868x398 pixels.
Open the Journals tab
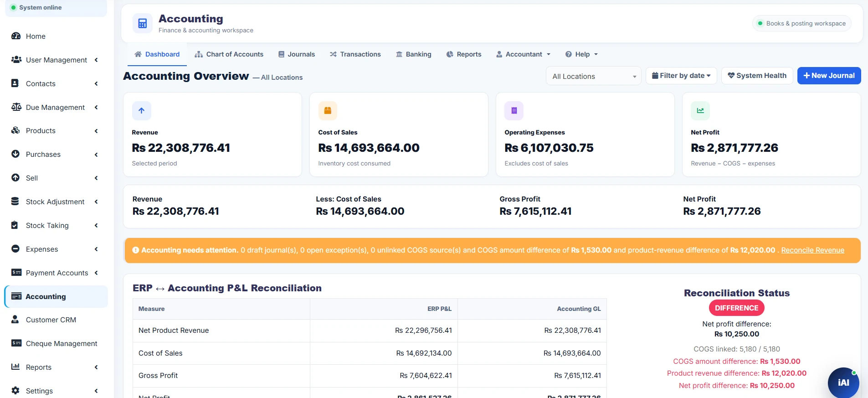click(x=297, y=54)
